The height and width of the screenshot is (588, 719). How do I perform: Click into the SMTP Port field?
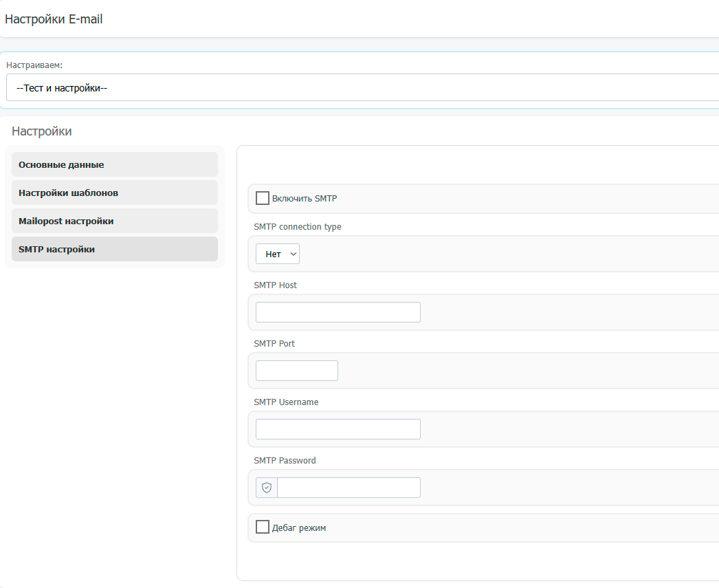(x=297, y=371)
